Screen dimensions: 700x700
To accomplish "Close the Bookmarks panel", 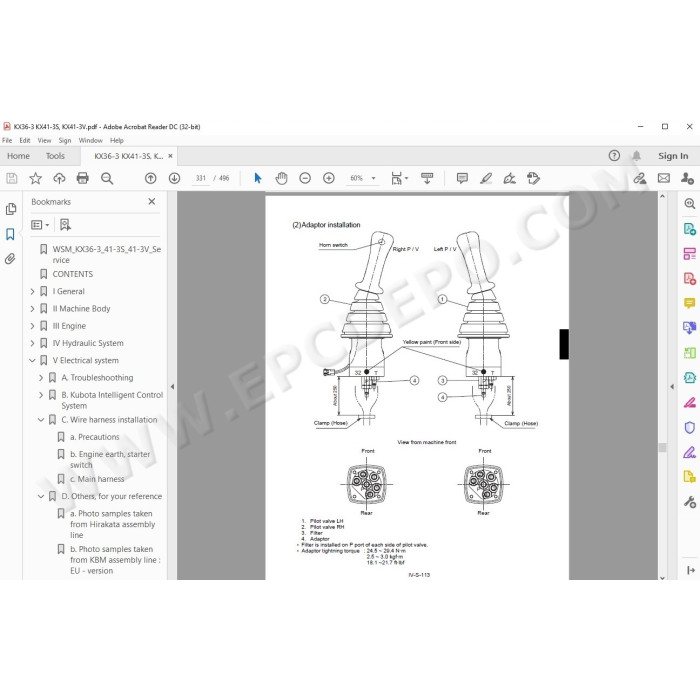I will [x=152, y=201].
